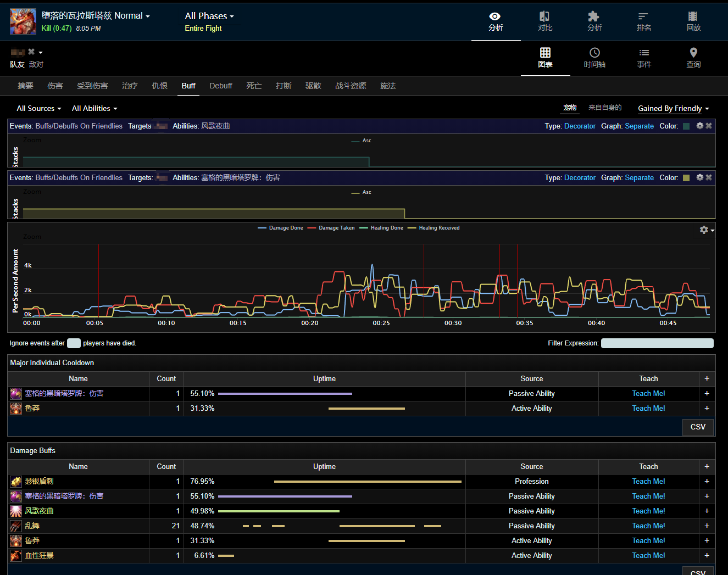
Task: Remove the 风歌夜曲 pinned graph
Action: click(709, 126)
